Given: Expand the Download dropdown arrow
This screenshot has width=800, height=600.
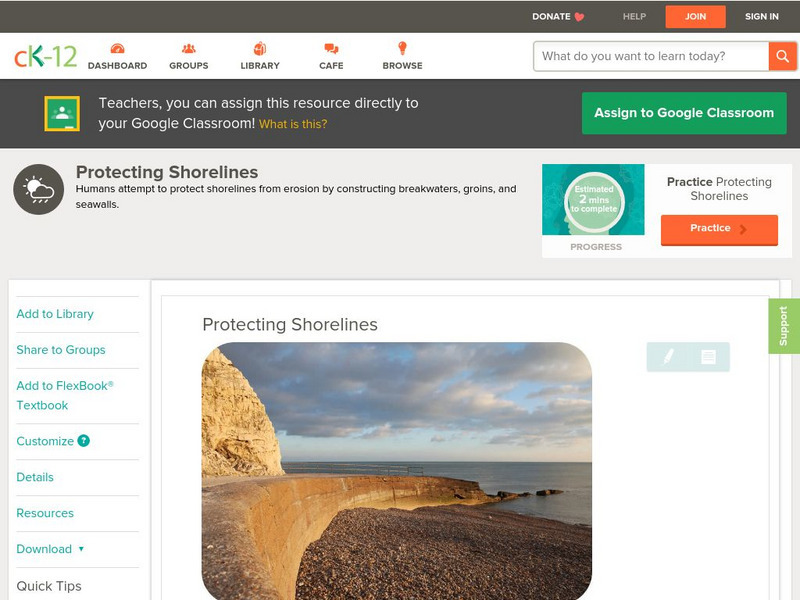Looking at the screenshot, I should pyautogui.click(x=81, y=549).
